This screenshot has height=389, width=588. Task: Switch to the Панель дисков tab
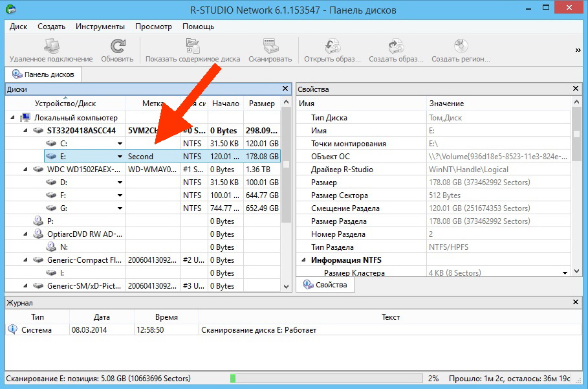point(43,74)
